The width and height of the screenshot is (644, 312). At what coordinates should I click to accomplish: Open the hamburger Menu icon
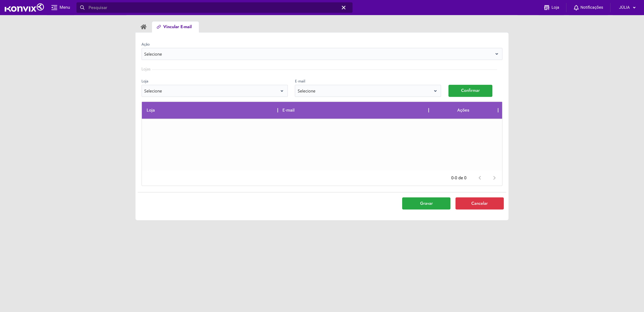click(54, 8)
